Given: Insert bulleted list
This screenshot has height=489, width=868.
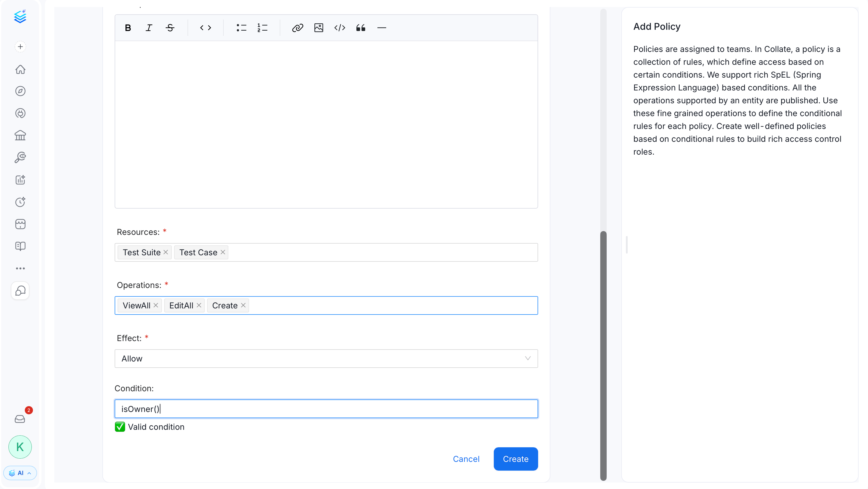Looking at the screenshot, I should [x=241, y=28].
